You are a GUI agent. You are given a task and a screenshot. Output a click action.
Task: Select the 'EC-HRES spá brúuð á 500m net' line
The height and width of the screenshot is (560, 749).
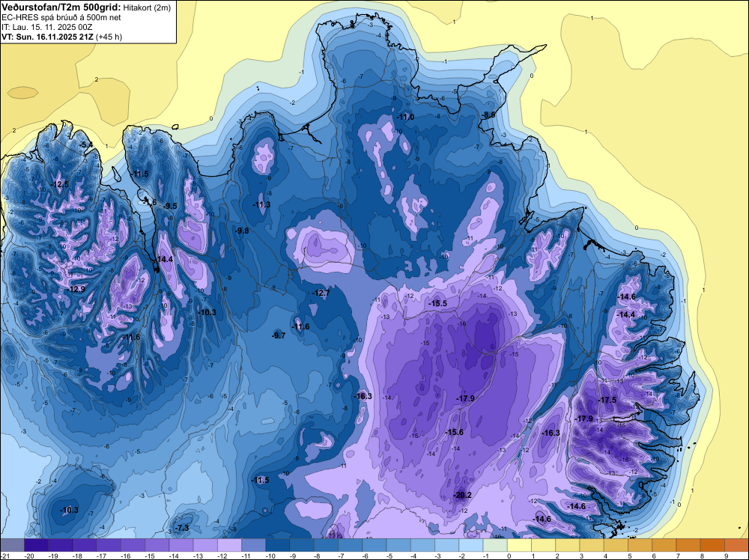click(x=61, y=18)
